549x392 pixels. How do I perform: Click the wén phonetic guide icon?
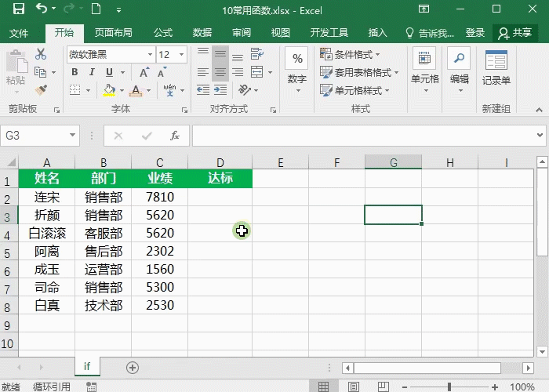(170, 90)
